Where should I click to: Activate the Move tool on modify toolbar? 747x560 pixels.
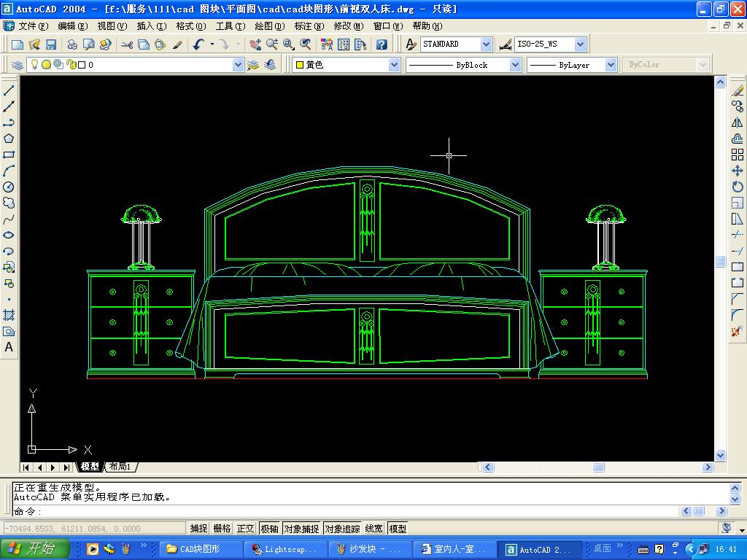pos(738,171)
